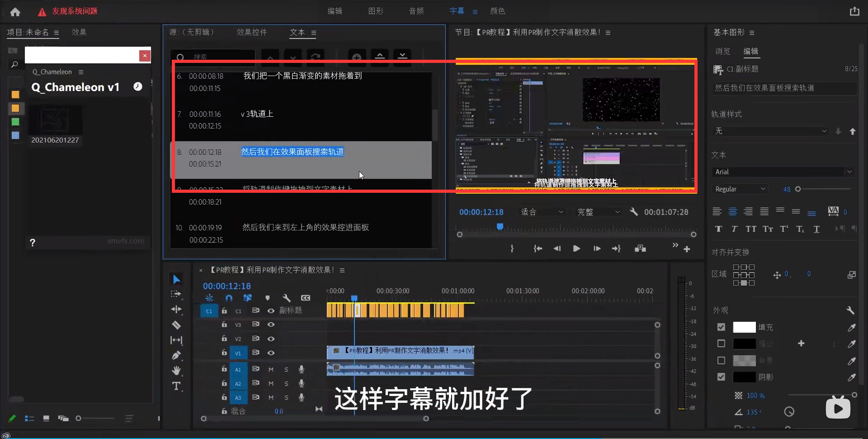The image size is (868, 439).
Task: Pick fill color with eyedropper
Action: (x=852, y=327)
